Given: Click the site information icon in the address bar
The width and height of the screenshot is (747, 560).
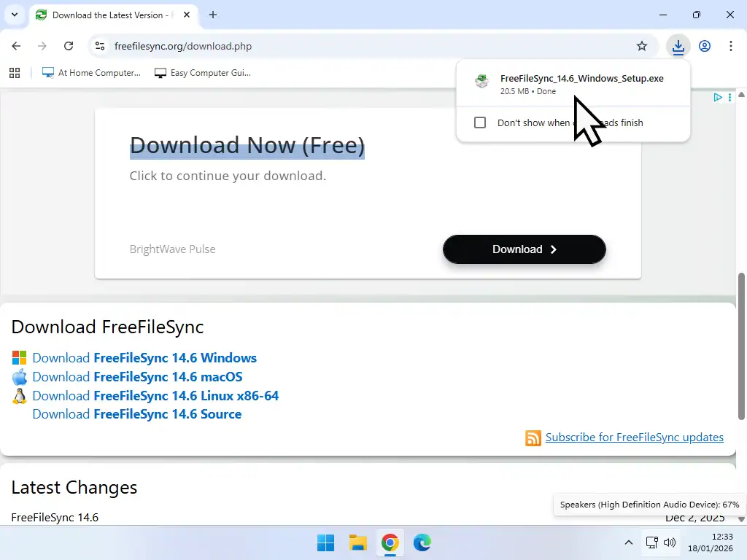Looking at the screenshot, I should click(98, 45).
